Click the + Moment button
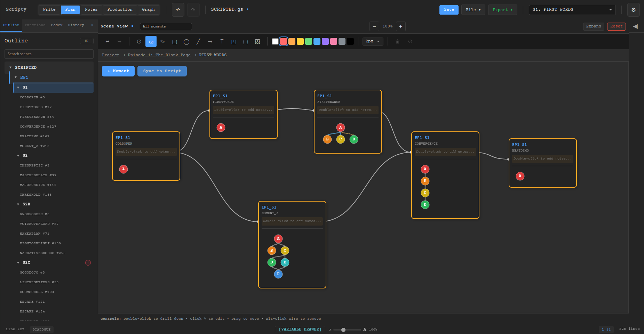The width and height of the screenshot is (644, 334). [118, 71]
